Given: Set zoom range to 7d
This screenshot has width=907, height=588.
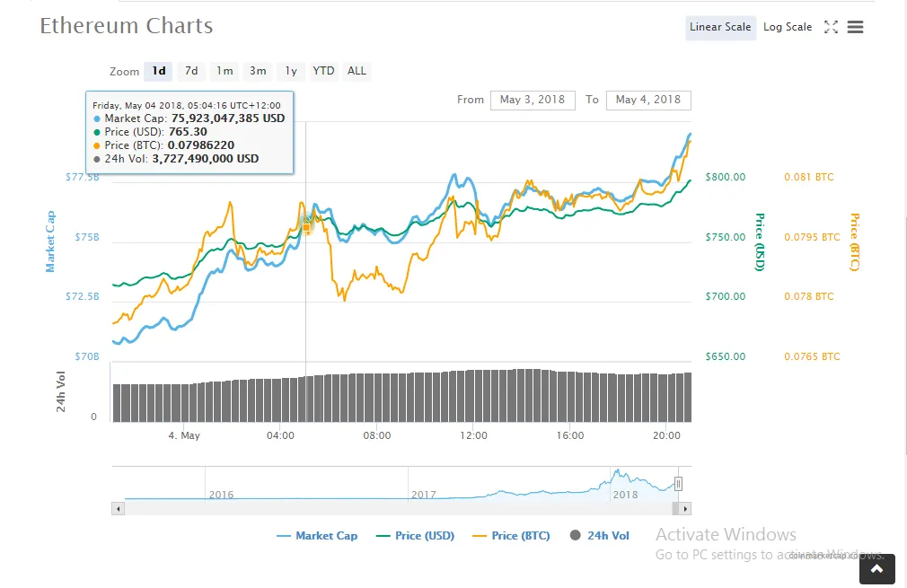Looking at the screenshot, I should [191, 71].
